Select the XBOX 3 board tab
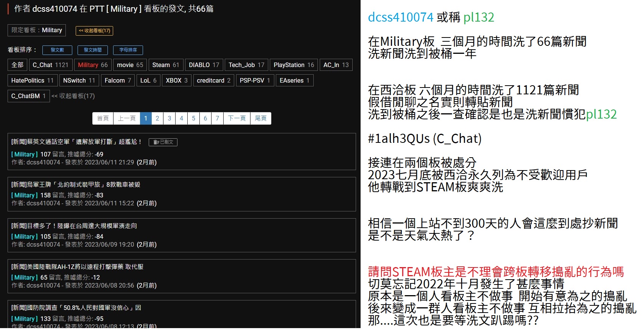644x330 pixels. (x=177, y=80)
